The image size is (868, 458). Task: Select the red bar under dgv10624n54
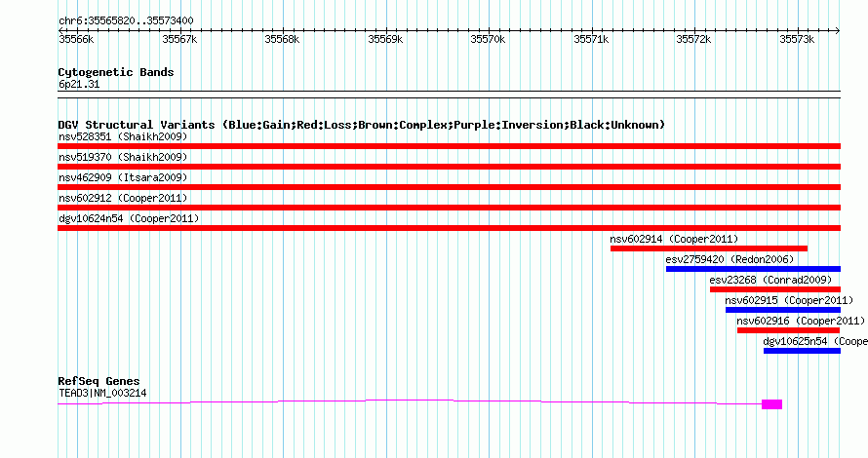click(x=449, y=228)
